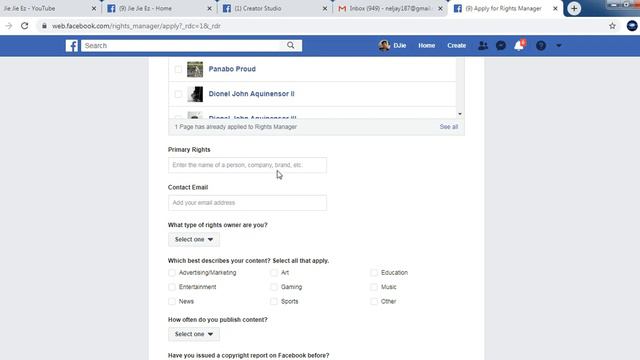Bookmark this page with star icon
This screenshot has height=360, width=640.
(612, 26)
